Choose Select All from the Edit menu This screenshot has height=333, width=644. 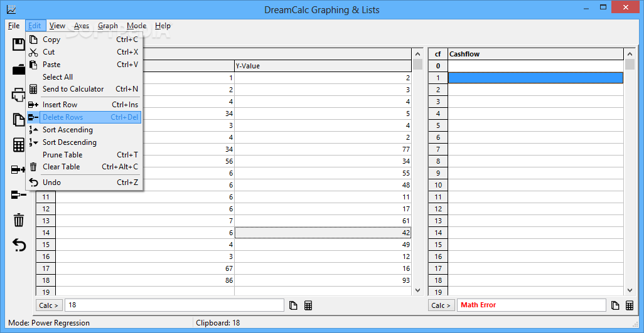pos(85,77)
